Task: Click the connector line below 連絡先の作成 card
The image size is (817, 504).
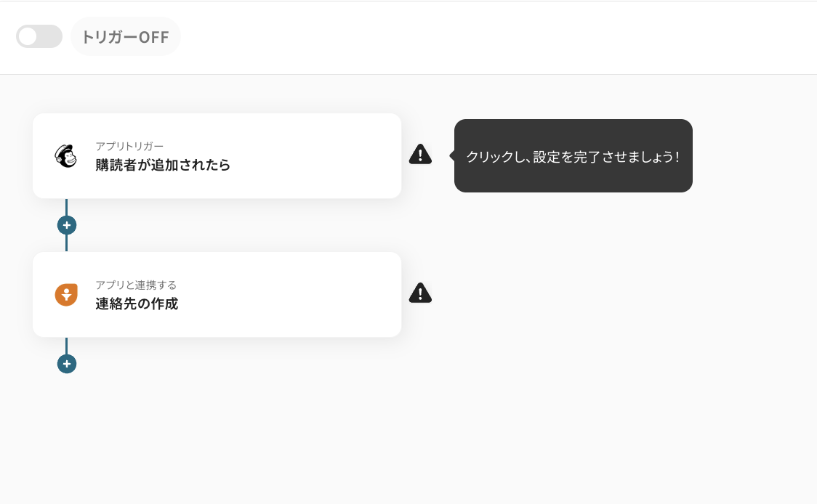Action: point(66,345)
